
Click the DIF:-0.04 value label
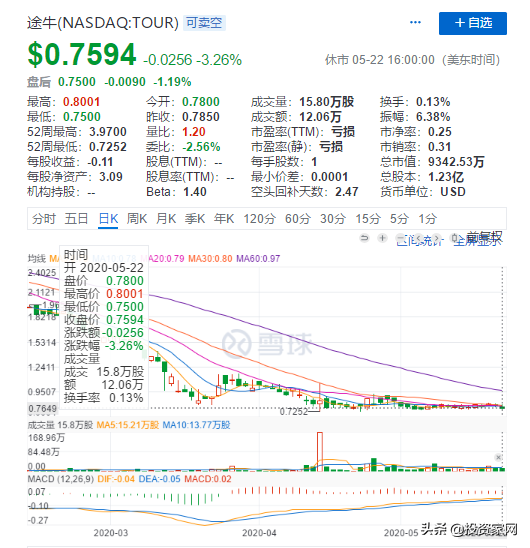click(x=116, y=479)
